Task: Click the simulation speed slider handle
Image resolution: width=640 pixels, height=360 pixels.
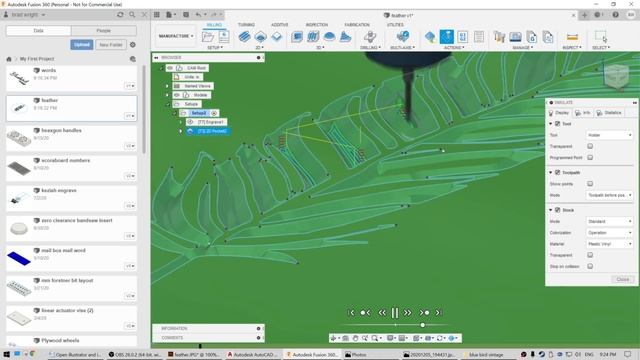Action: [422, 325]
